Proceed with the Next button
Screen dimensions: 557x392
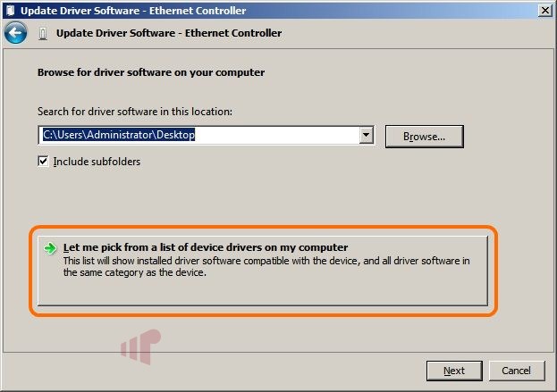coord(454,371)
